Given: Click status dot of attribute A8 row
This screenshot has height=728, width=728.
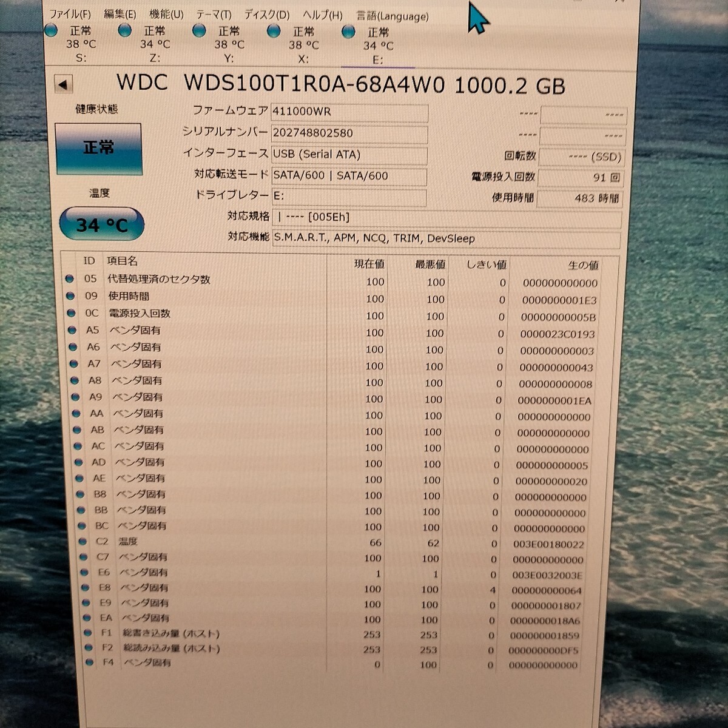Looking at the screenshot, I should click(x=75, y=380).
